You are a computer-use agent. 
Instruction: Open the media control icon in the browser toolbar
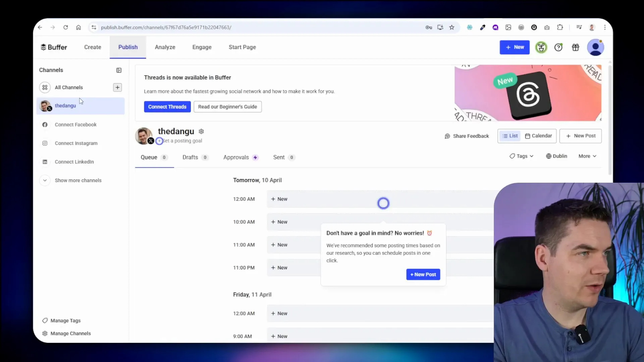(579, 27)
